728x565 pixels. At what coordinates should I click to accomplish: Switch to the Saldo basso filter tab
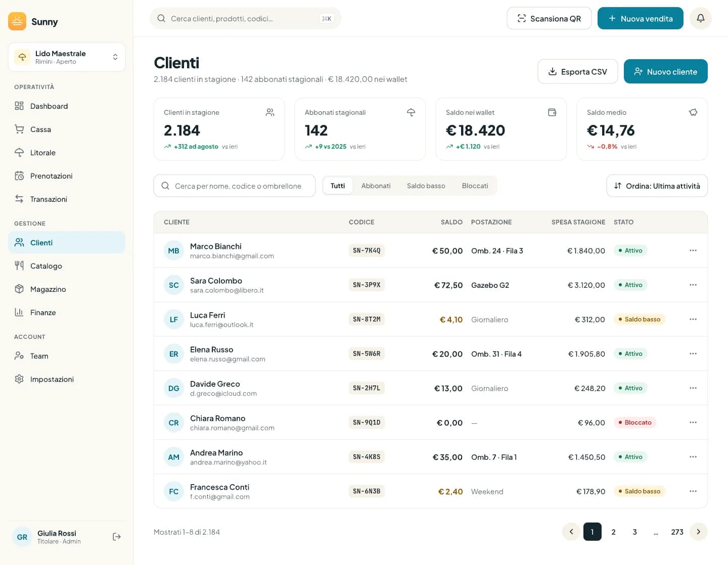(x=426, y=186)
